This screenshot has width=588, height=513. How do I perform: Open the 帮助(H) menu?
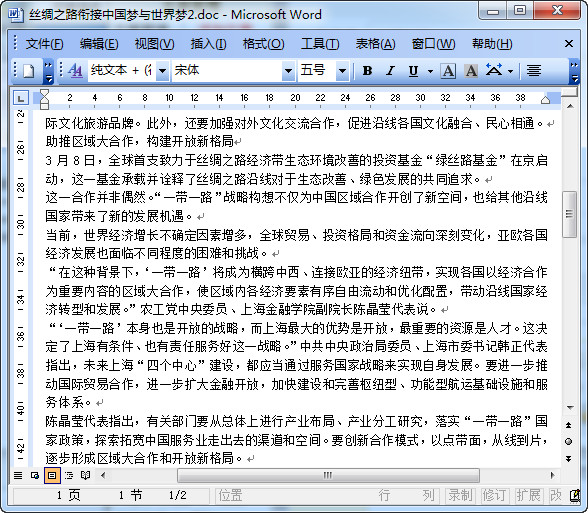tap(492, 44)
